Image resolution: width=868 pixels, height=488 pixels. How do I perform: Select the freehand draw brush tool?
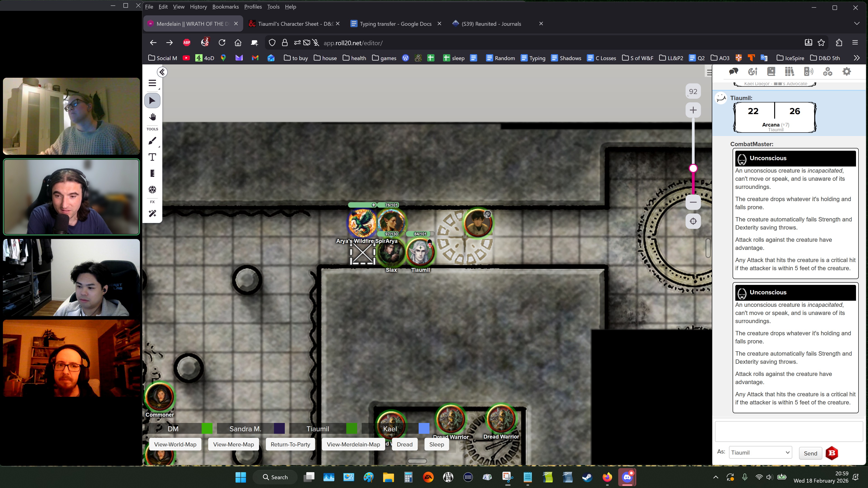click(152, 141)
